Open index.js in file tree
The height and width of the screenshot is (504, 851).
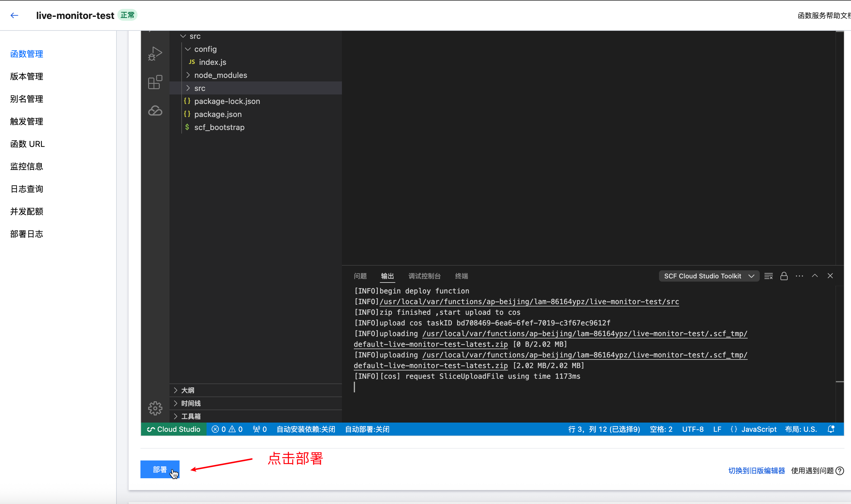212,62
